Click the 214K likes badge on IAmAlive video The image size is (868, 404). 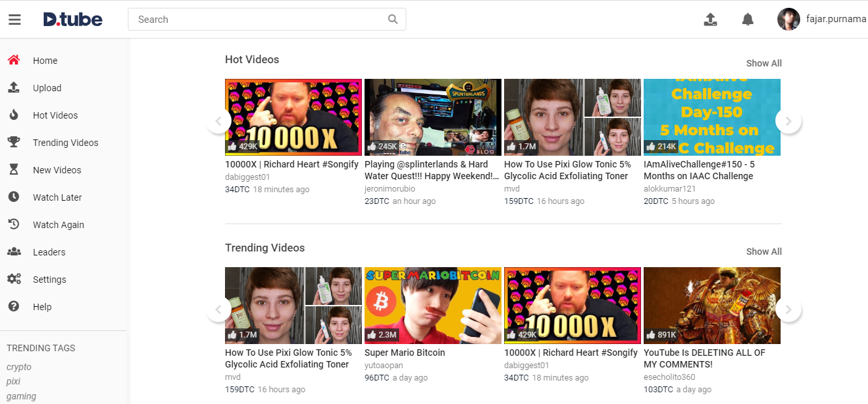coord(662,147)
